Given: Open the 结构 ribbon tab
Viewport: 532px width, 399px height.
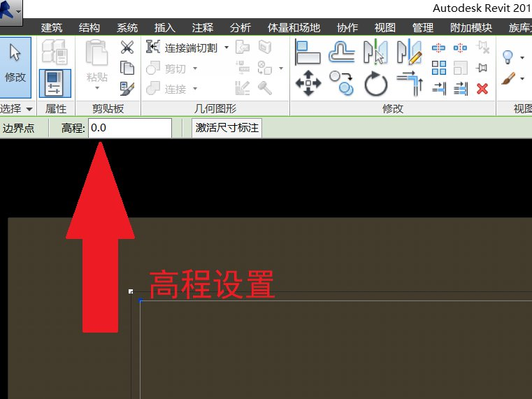Looking at the screenshot, I should tap(89, 27).
